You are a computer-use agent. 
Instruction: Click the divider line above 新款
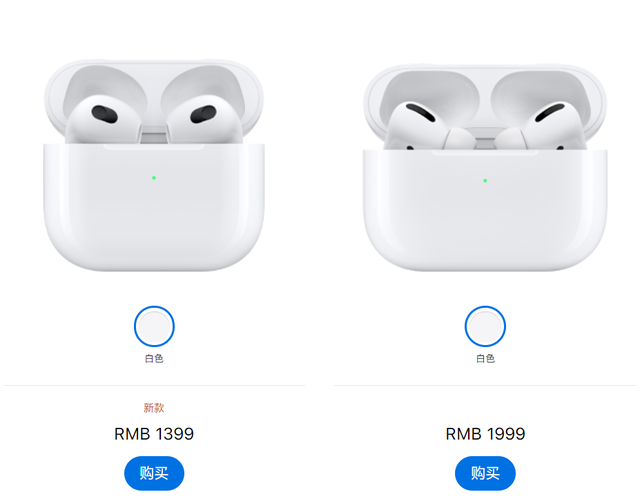tap(154, 385)
